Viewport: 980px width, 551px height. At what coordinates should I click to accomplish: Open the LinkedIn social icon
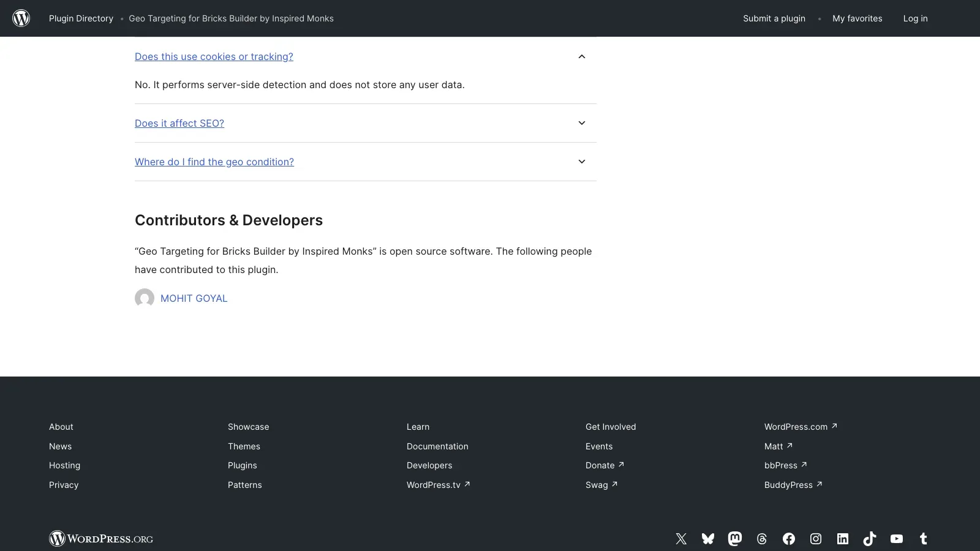coord(843,539)
